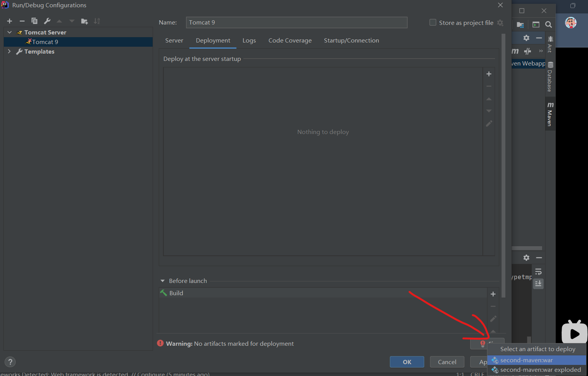Remove artifact from deploy list

click(489, 86)
